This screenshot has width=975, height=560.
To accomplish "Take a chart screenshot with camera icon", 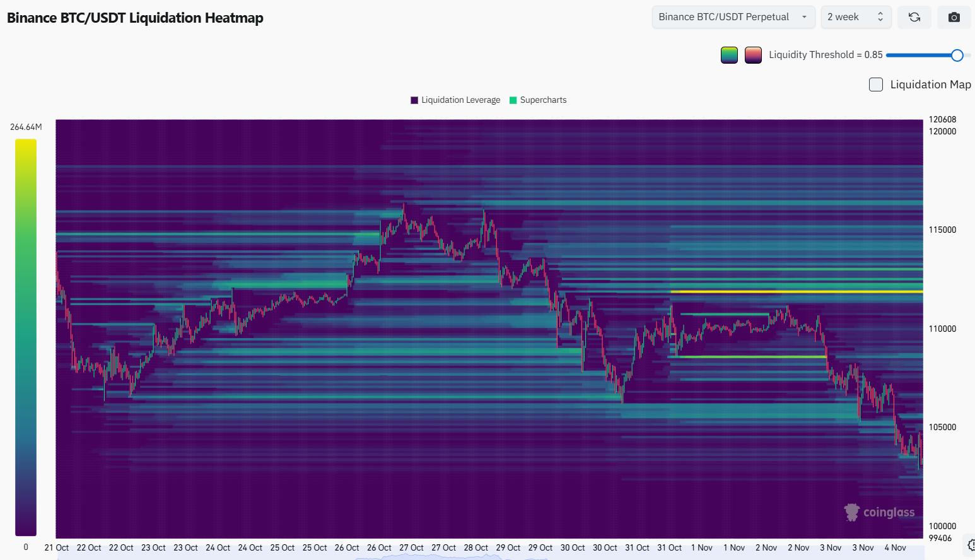I will [x=954, y=17].
